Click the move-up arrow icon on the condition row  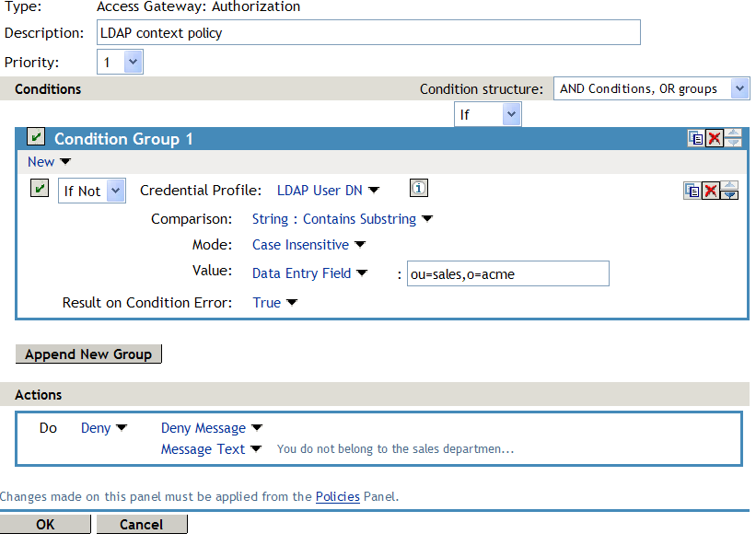point(730,185)
